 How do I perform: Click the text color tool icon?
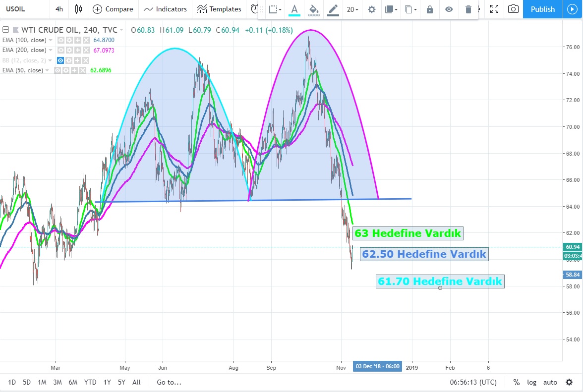click(x=294, y=9)
